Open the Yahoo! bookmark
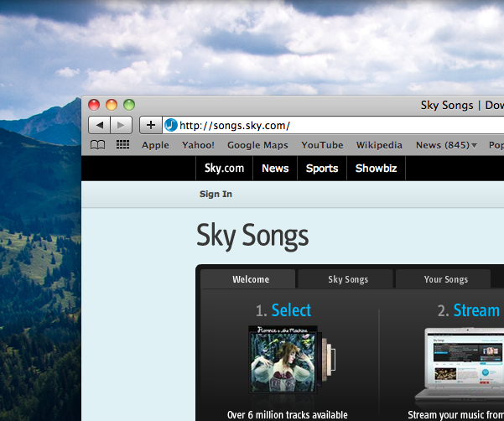 198,145
